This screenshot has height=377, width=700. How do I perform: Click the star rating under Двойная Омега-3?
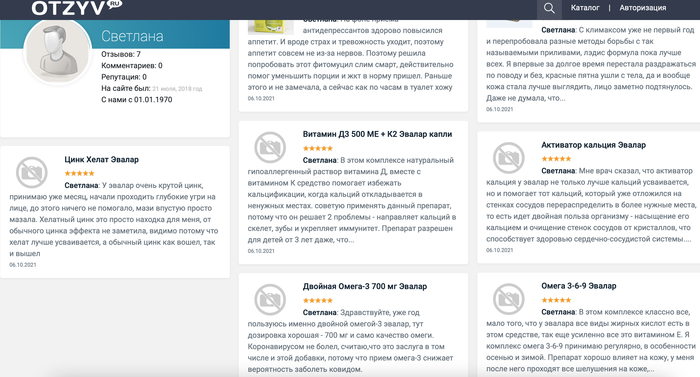tap(318, 301)
